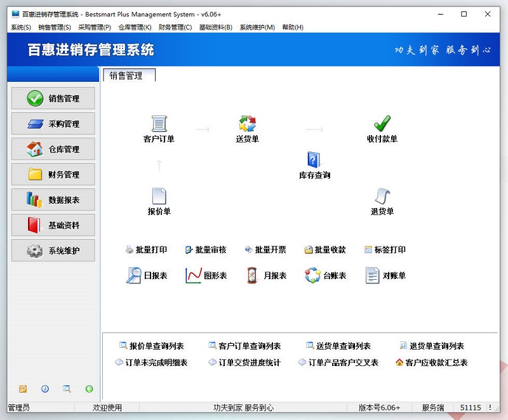Open the 帮助(H) menu
Image resolution: width=508 pixels, height=420 pixels.
291,27
